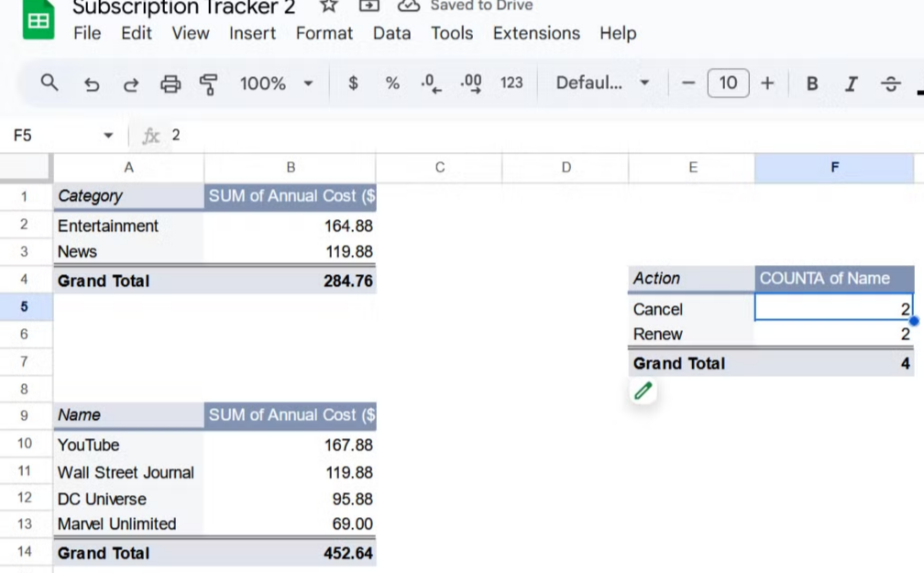Apply currency format with dollar icon
924x573 pixels.
[353, 83]
